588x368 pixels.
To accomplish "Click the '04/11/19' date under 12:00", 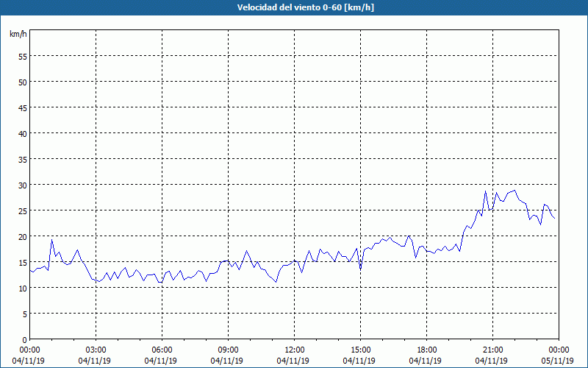I will click(x=293, y=361).
